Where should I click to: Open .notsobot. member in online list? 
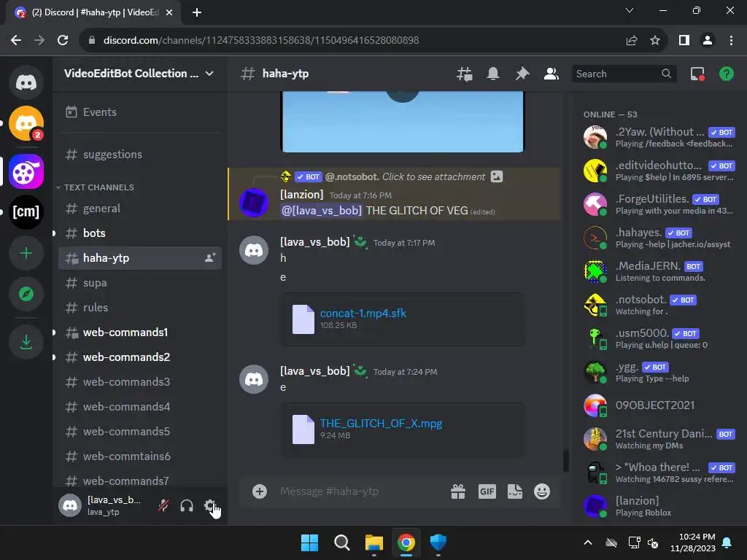pyautogui.click(x=659, y=305)
